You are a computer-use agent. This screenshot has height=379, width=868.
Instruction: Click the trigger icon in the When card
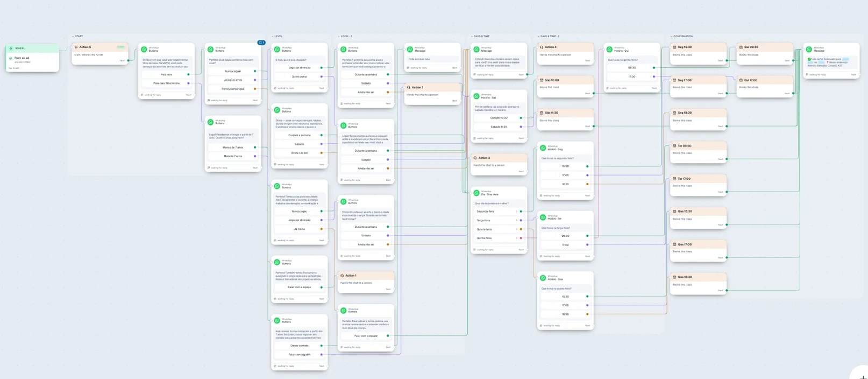11,48
